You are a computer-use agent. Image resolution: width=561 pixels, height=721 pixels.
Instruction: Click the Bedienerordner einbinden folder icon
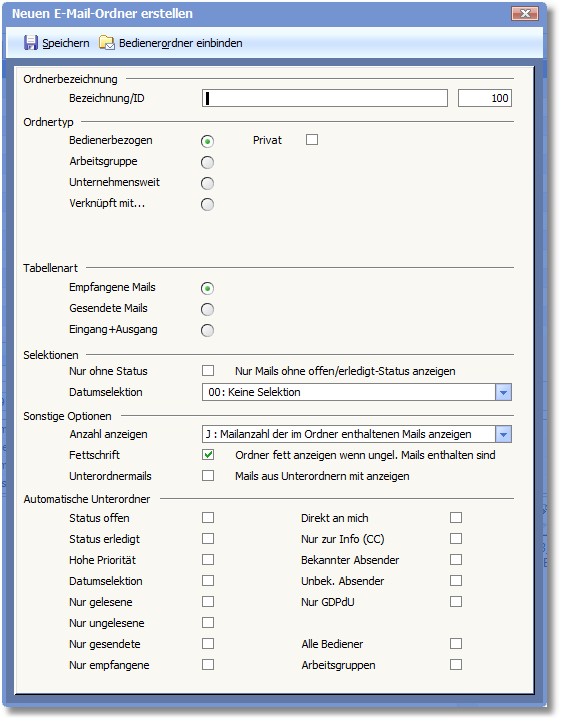[x=107, y=43]
